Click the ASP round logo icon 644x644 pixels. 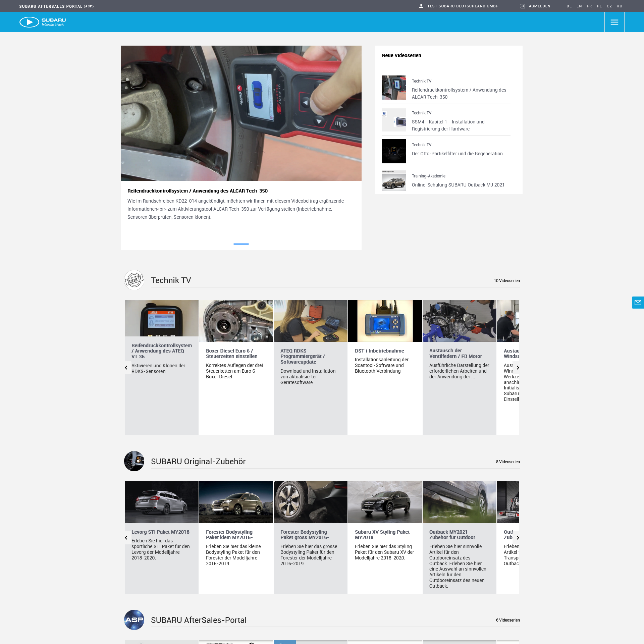[134, 620]
